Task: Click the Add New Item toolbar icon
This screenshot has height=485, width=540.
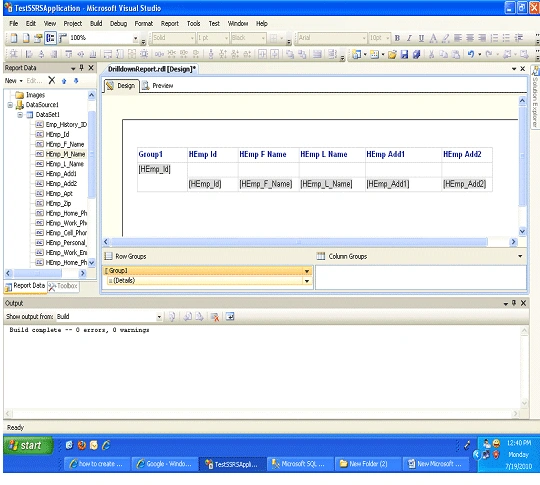Action: click(x=375, y=54)
